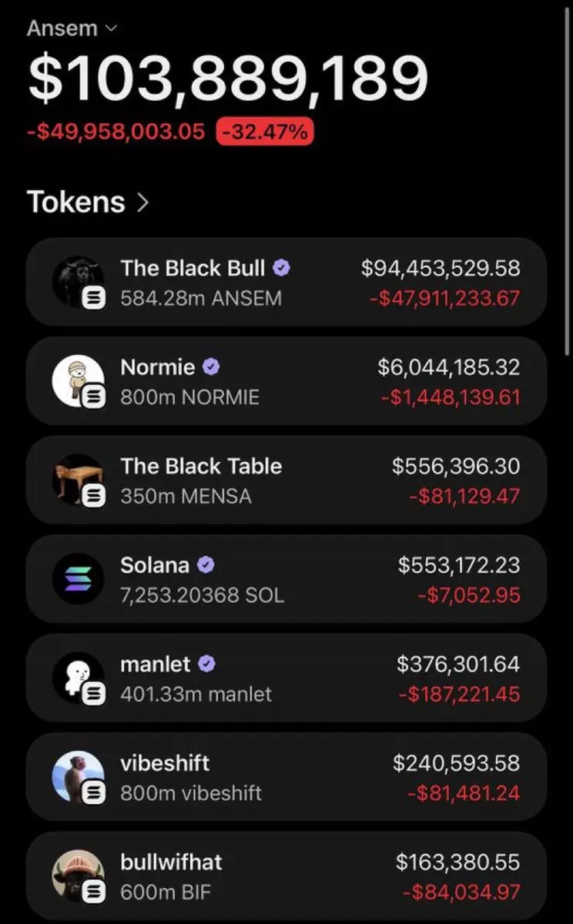Image resolution: width=573 pixels, height=924 pixels.
Task: Click the verified badge beside Solana
Action: tap(206, 565)
